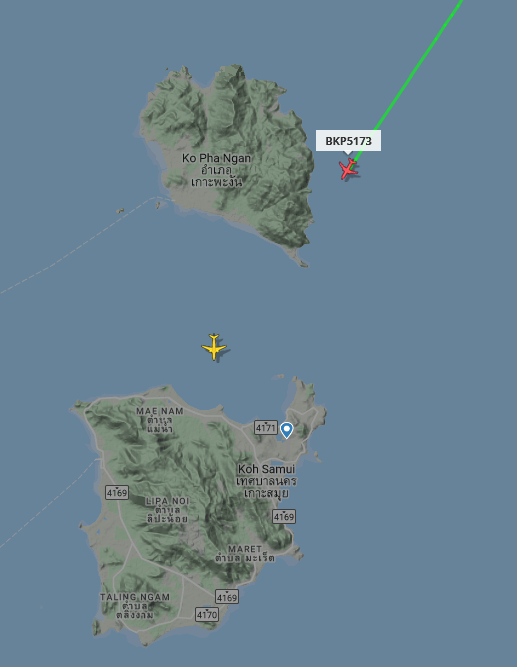This screenshot has width=517, height=667.
Task: Click the Route 4171 road shield
Action: (x=266, y=428)
